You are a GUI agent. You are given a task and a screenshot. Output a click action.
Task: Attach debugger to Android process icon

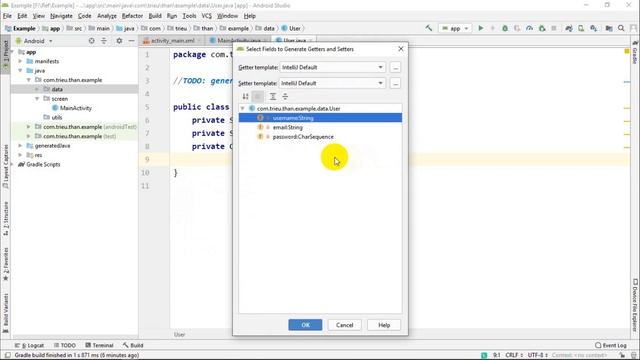[542, 28]
